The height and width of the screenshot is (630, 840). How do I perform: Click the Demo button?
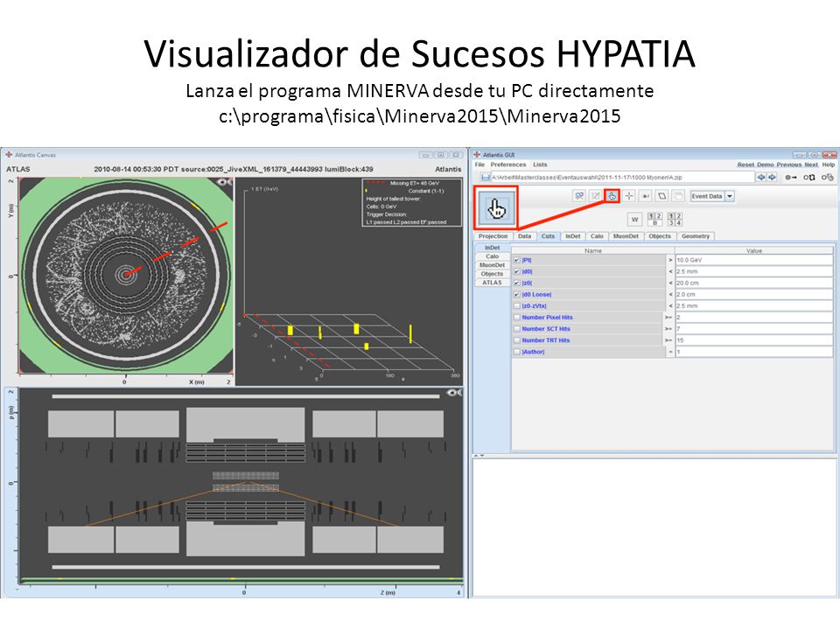coord(765,165)
